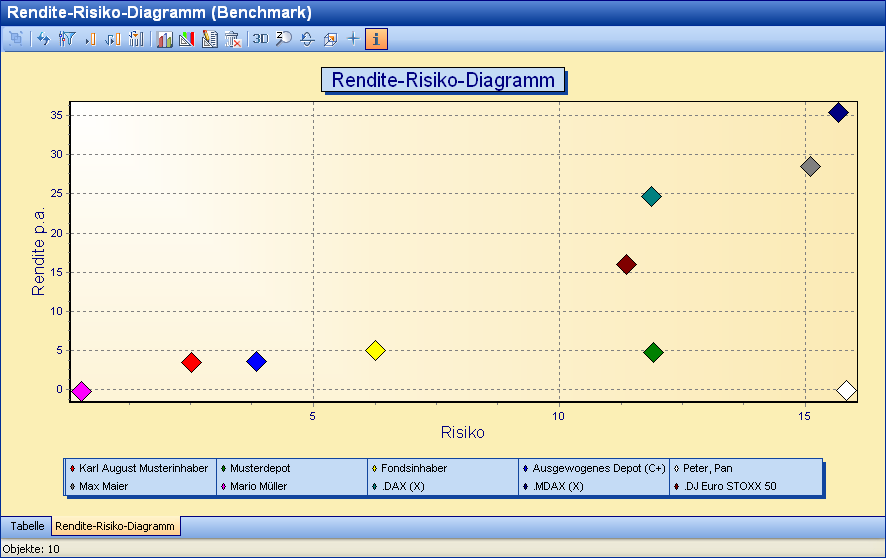Viewport: 886px width, 558px height.
Task: Toggle the 3D view button
Action: point(260,39)
